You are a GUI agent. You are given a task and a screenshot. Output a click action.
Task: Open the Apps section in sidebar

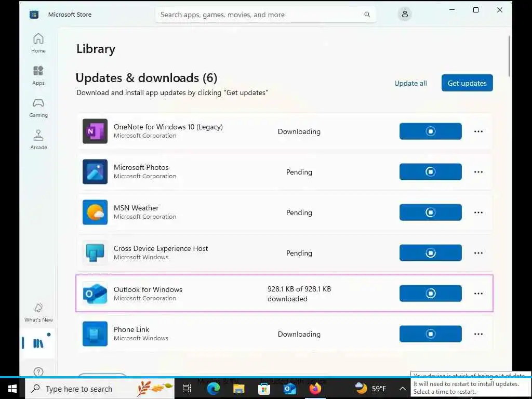point(38,75)
